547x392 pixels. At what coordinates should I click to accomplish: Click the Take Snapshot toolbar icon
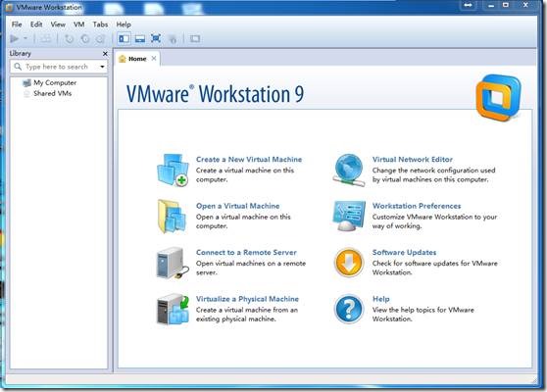69,39
